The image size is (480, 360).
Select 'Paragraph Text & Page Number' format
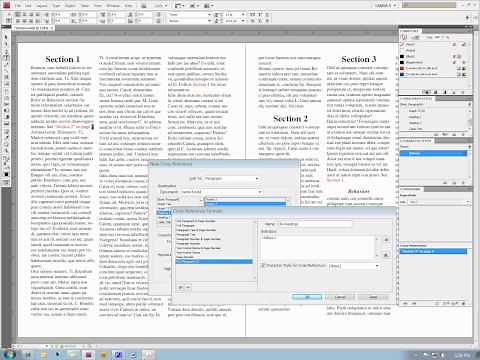(214, 230)
